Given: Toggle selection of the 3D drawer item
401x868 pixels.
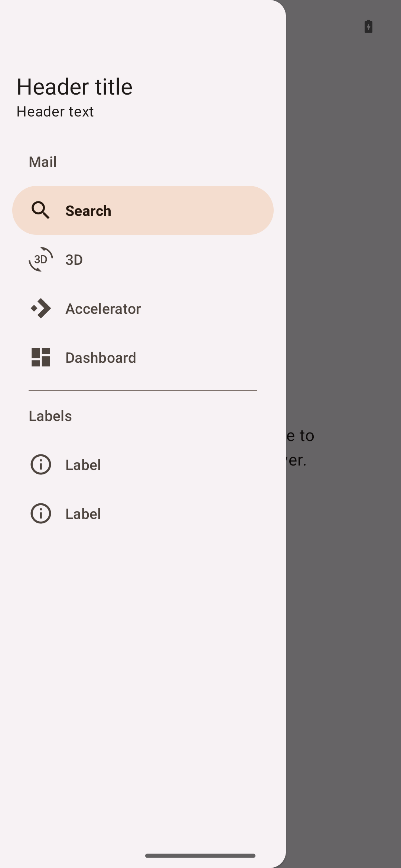Looking at the screenshot, I should click(143, 259).
